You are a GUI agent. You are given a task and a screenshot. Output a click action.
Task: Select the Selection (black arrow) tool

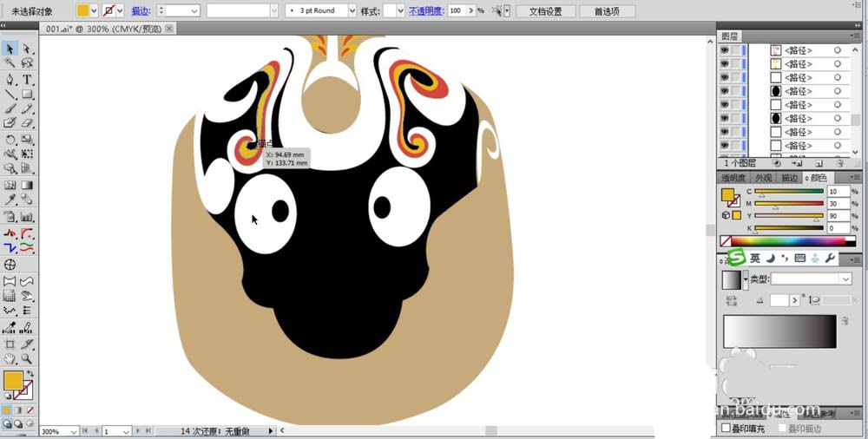click(x=10, y=49)
